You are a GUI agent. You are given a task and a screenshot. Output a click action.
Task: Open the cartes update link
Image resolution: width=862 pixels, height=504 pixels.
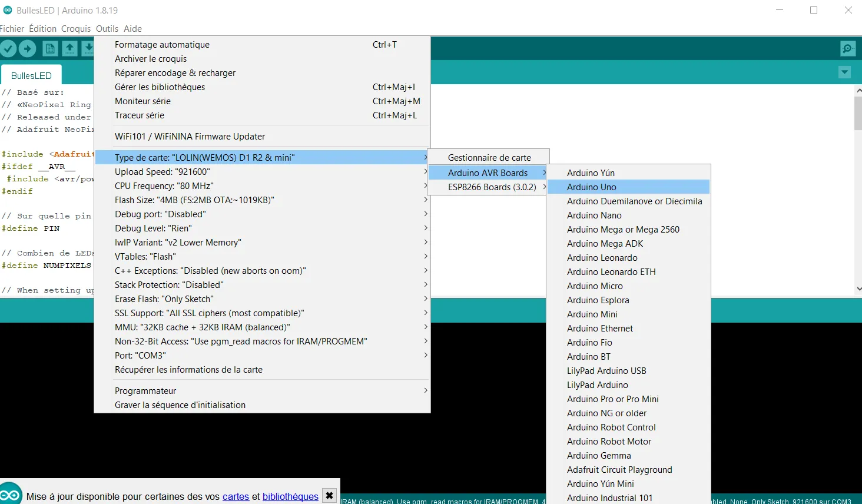point(236,496)
